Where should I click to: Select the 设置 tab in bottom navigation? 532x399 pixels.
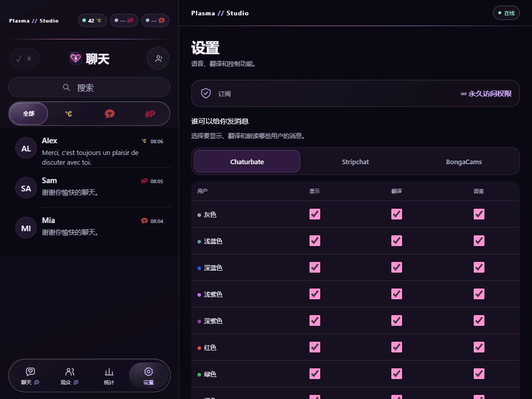(x=148, y=375)
